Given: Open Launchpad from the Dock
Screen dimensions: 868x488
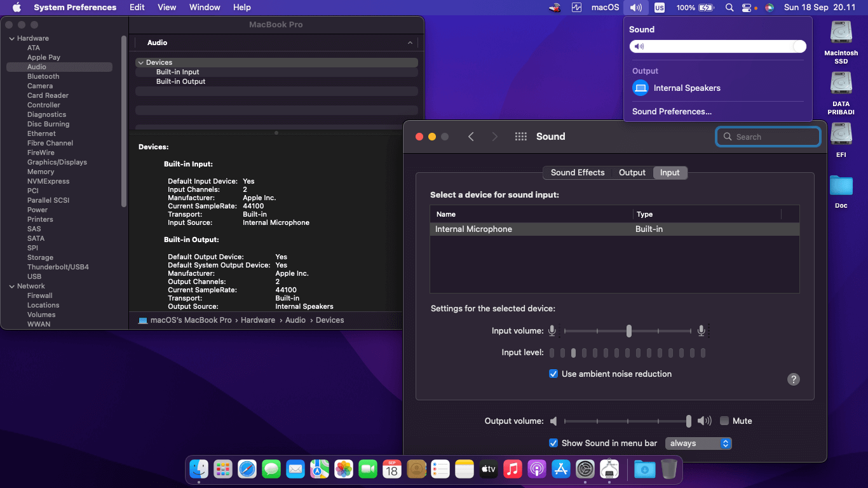Looking at the screenshot, I should click(223, 470).
